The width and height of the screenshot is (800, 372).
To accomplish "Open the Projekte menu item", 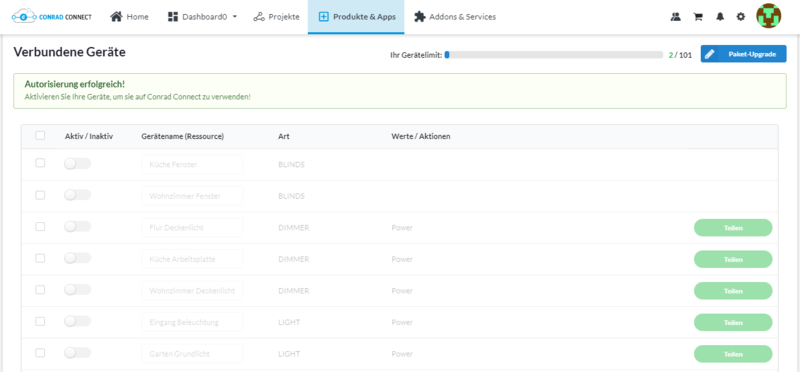I will 277,17.
